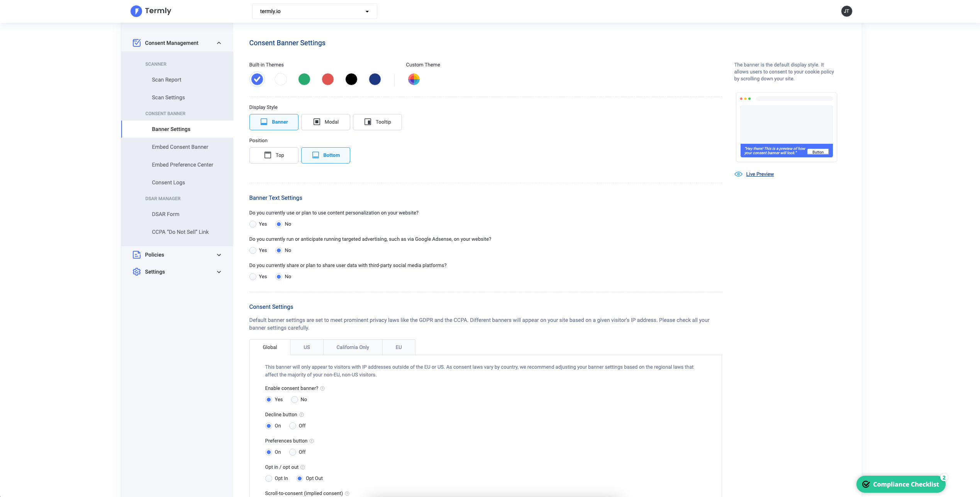Image resolution: width=980 pixels, height=497 pixels.
Task: Expand the Policies section chevron
Action: click(x=219, y=255)
